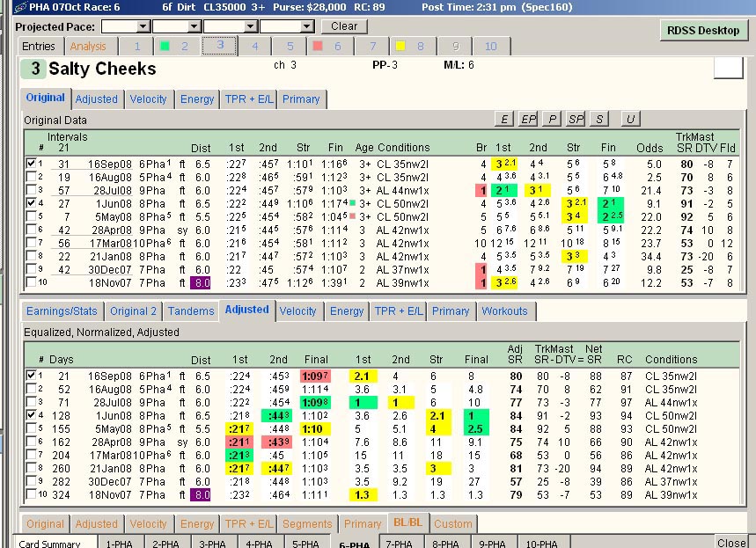Screen dimensions: 756x548
Task: Select horse tab 10
Action: (490, 47)
